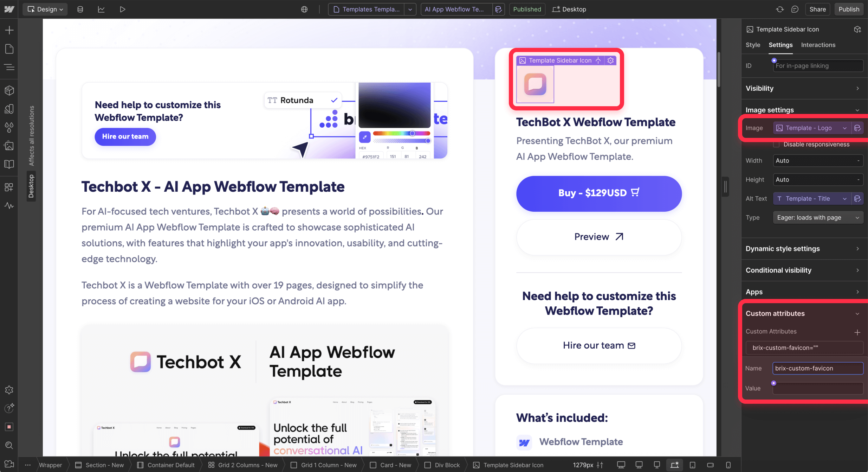Click the Width Auto input
This screenshot has height=472, width=868.
coord(818,160)
